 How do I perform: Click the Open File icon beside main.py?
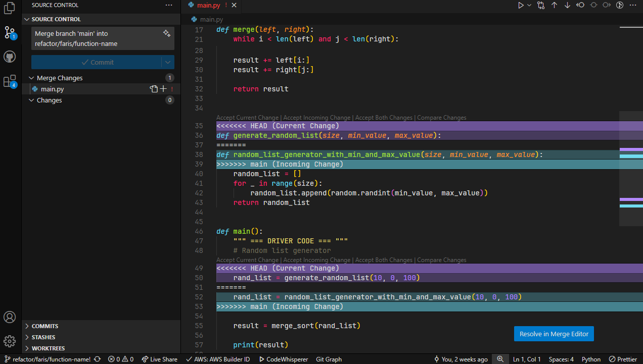tap(154, 89)
